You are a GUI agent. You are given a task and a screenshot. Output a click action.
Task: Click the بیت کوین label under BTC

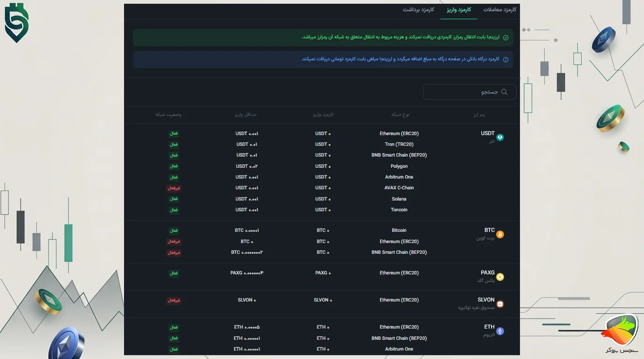tap(485, 238)
